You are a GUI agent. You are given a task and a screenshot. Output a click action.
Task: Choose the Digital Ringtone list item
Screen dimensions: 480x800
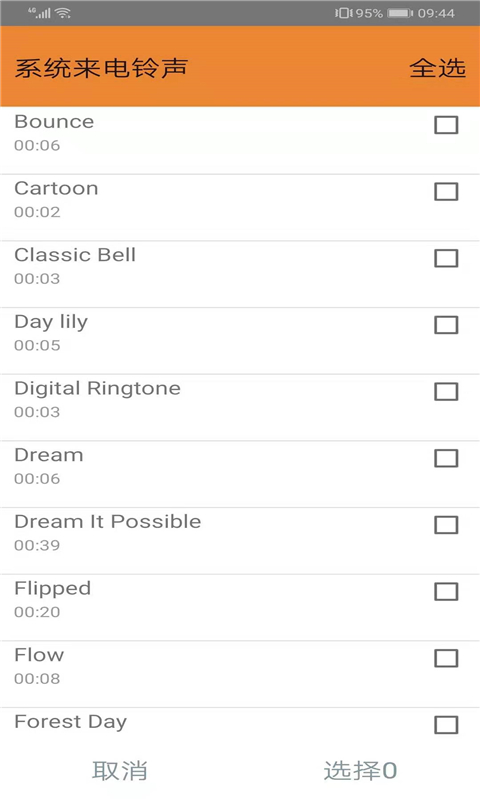coord(240,408)
